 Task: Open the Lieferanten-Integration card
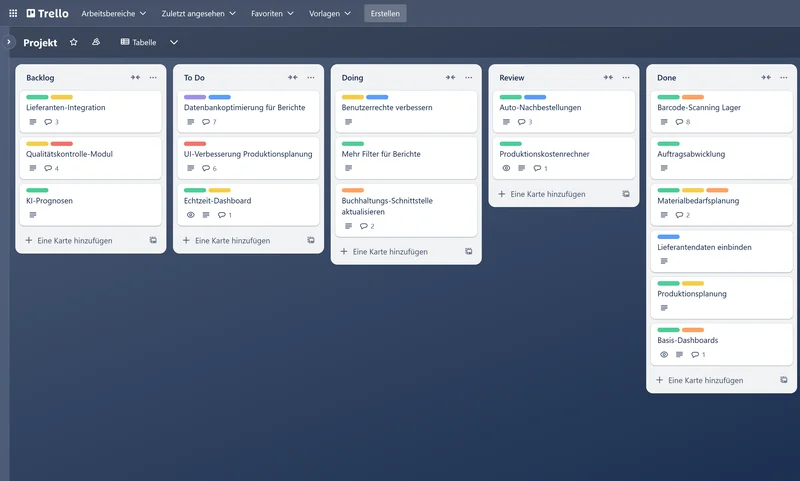[x=90, y=111]
